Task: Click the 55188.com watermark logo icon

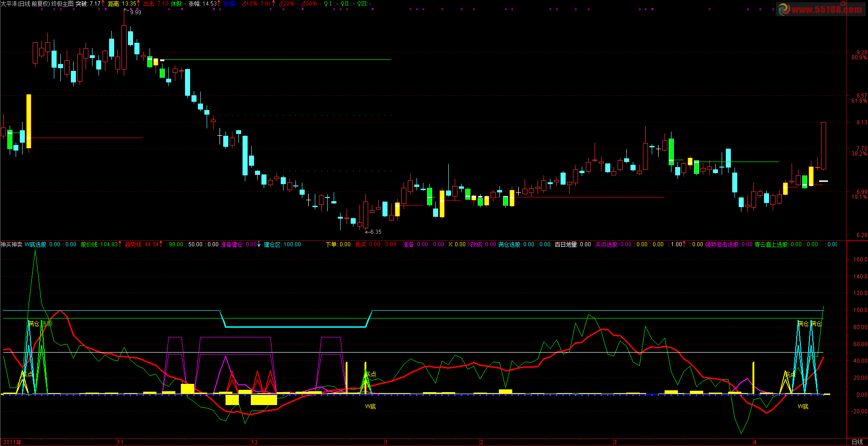Action: click(x=783, y=9)
